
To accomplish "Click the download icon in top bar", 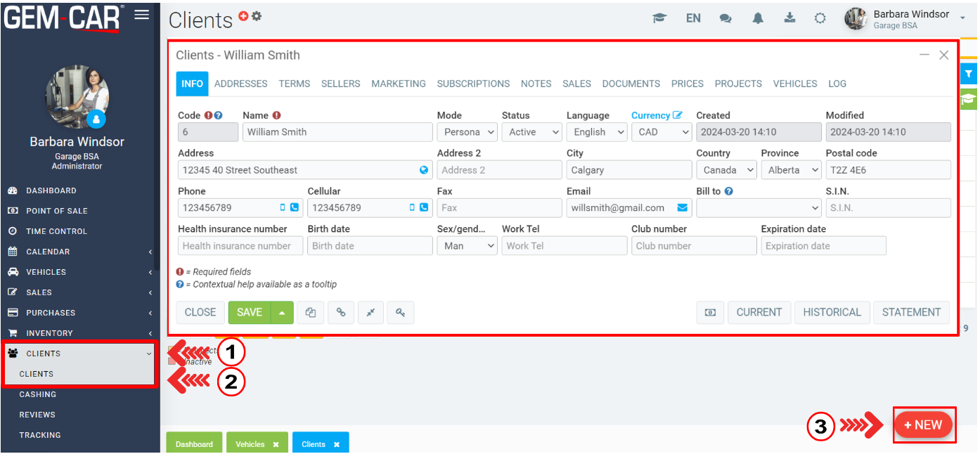I will [x=789, y=18].
